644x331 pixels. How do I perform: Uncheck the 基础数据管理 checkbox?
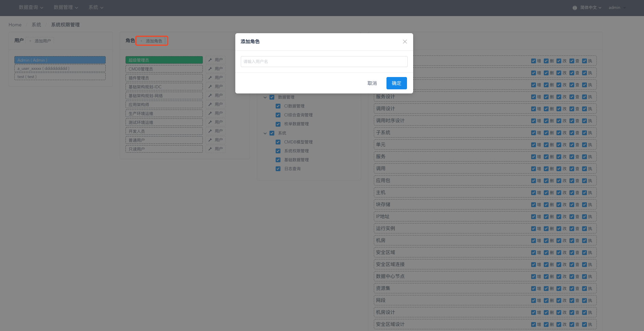(x=278, y=160)
